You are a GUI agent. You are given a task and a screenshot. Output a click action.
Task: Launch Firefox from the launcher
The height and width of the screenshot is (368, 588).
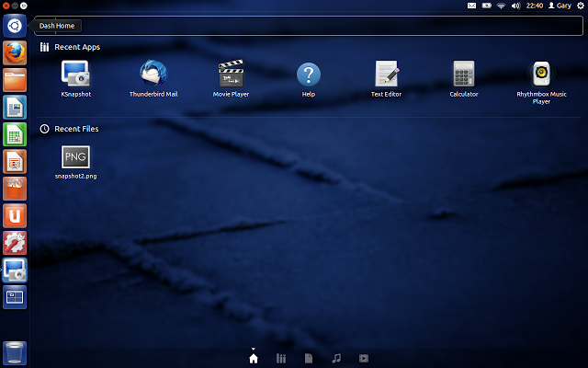(15, 53)
